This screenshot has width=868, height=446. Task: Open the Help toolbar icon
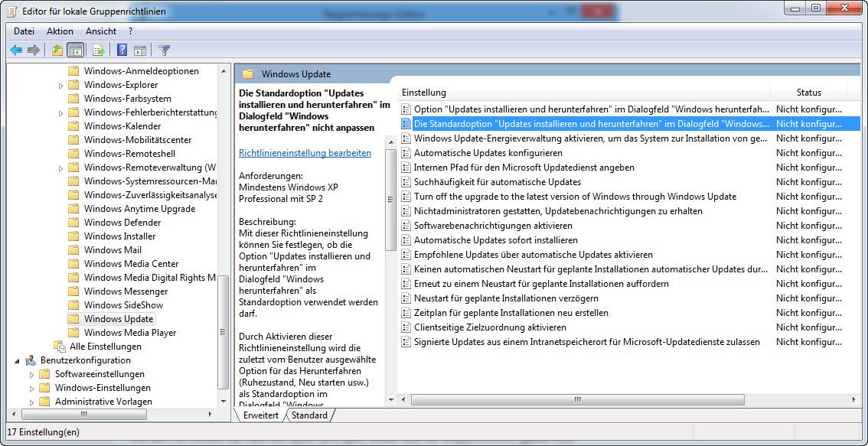122,50
